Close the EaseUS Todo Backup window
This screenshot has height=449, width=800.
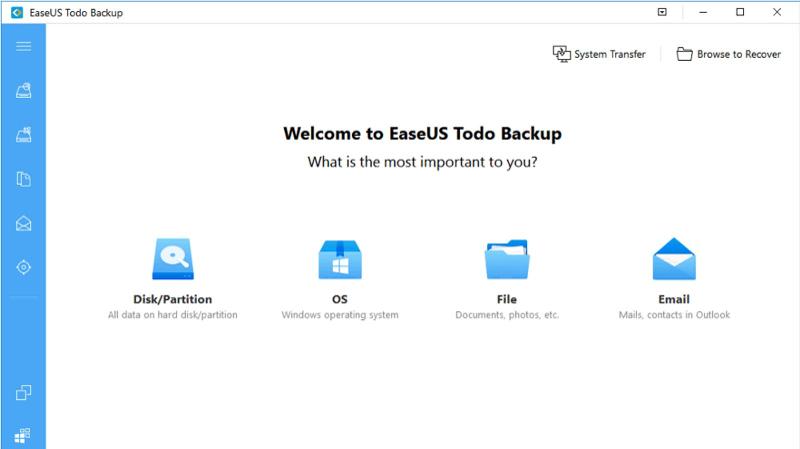777,12
